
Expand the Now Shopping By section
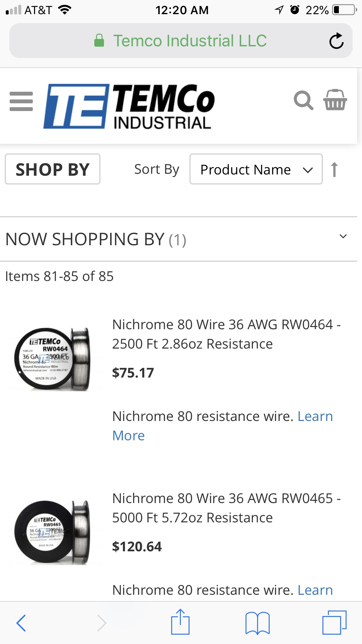[x=343, y=237]
